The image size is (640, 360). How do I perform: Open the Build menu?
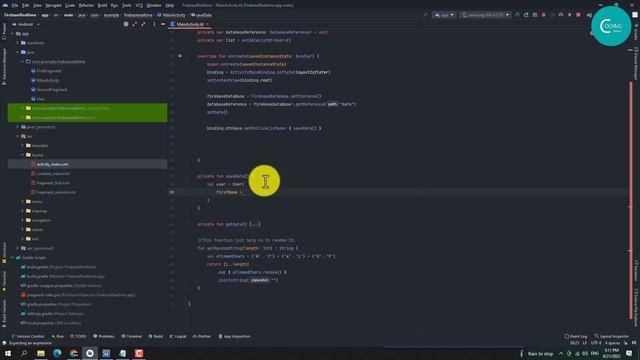102,5
